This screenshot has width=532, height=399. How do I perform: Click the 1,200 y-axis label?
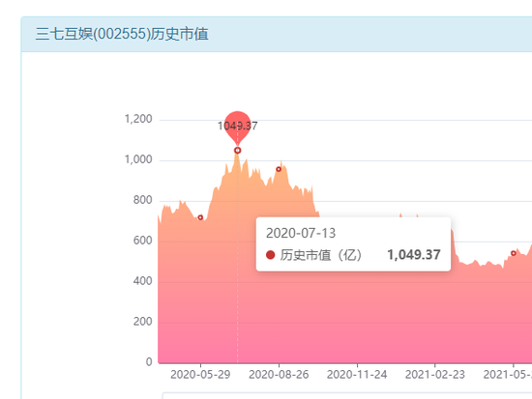coord(138,119)
